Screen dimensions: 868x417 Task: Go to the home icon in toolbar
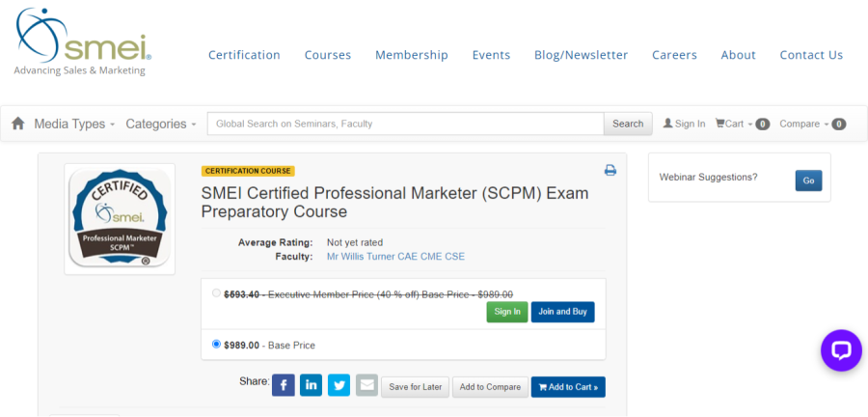(x=18, y=124)
